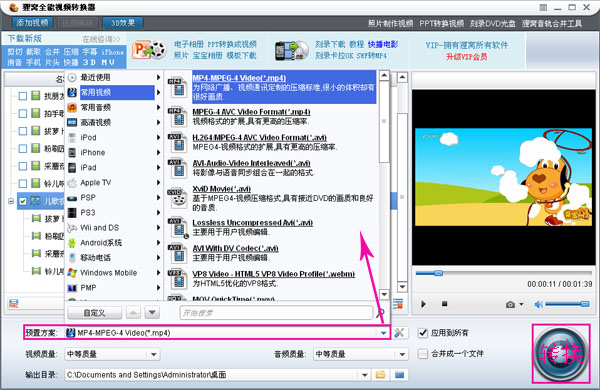Expand the iPhone submenu arrow

point(158,152)
